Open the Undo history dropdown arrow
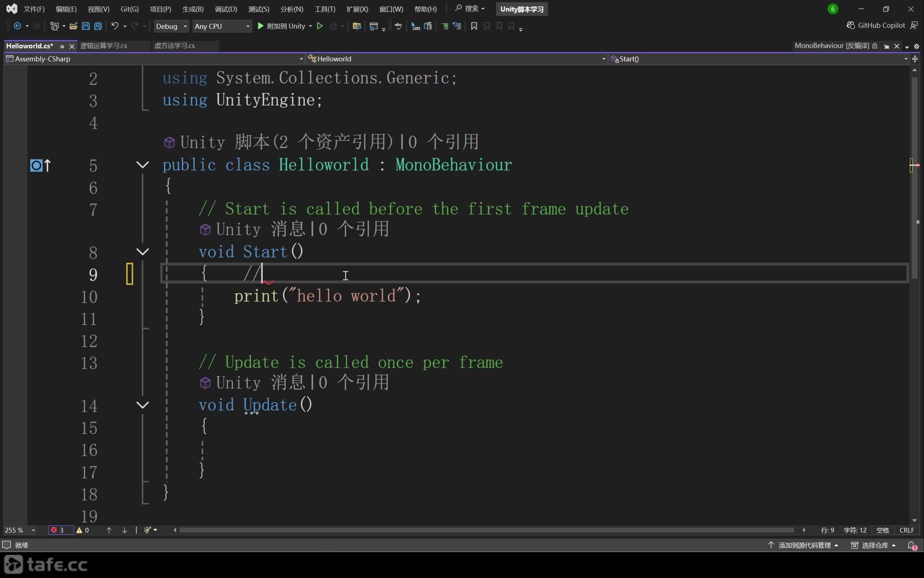This screenshot has width=924, height=578. pyautogui.click(x=125, y=26)
